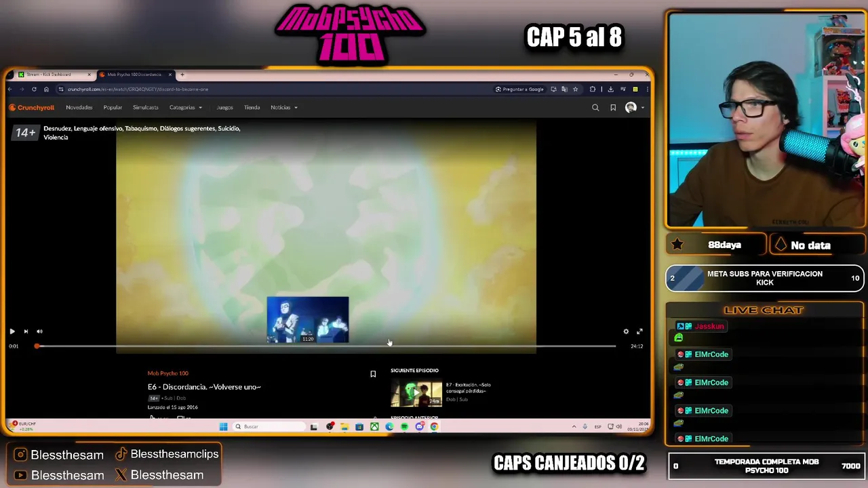This screenshot has width=868, height=488.
Task: Toggle fullscreen on the video player
Action: tap(639, 331)
